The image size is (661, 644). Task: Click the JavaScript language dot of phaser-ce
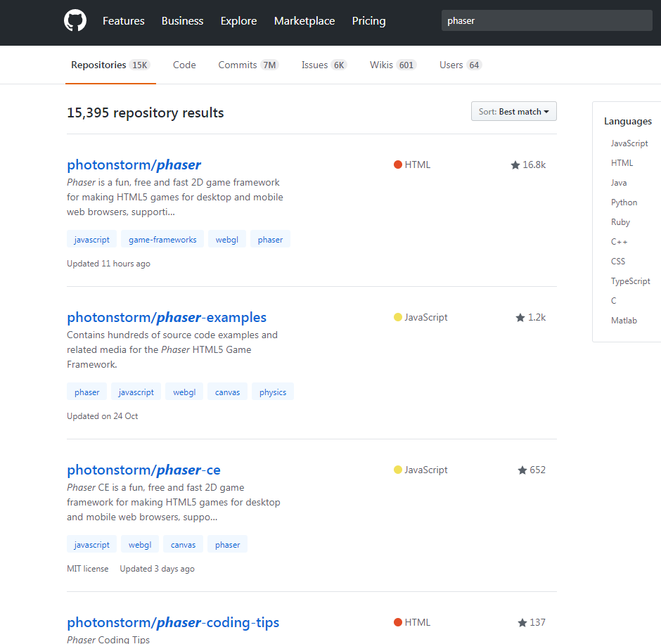[397, 470]
